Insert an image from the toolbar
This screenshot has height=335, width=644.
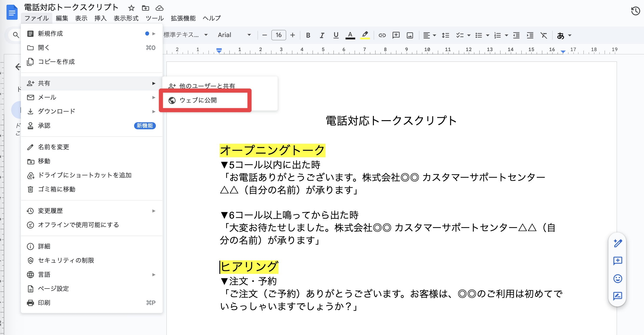(x=410, y=35)
